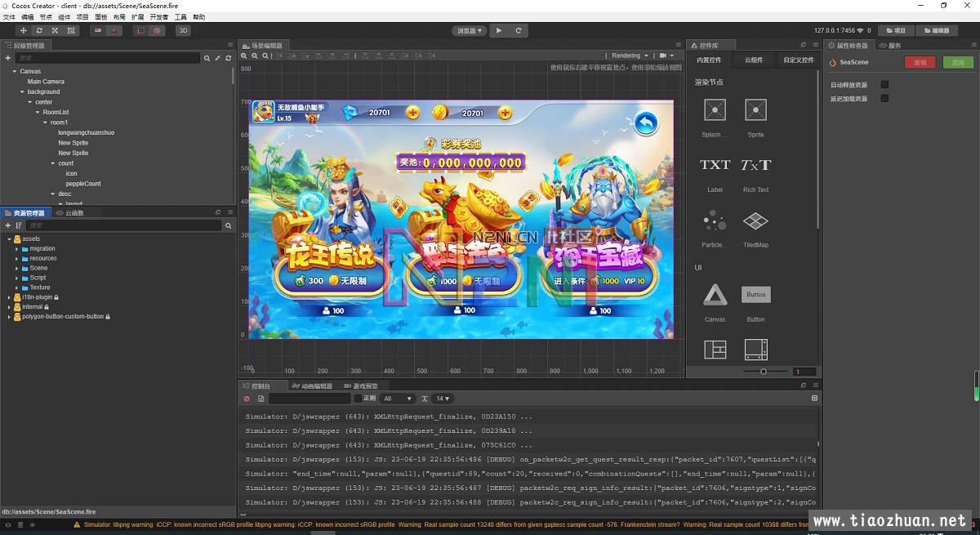Open the 节点 menu

coord(46,16)
